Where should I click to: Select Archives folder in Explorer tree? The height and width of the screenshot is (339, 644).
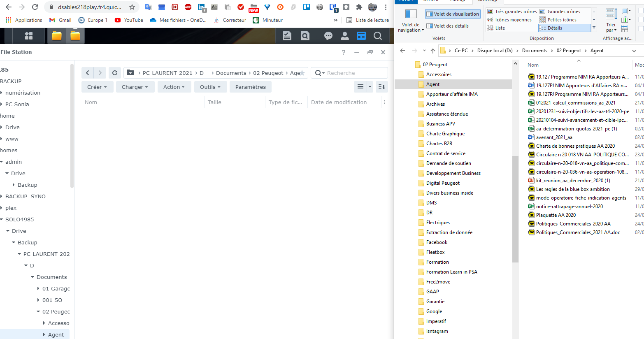[435, 104]
